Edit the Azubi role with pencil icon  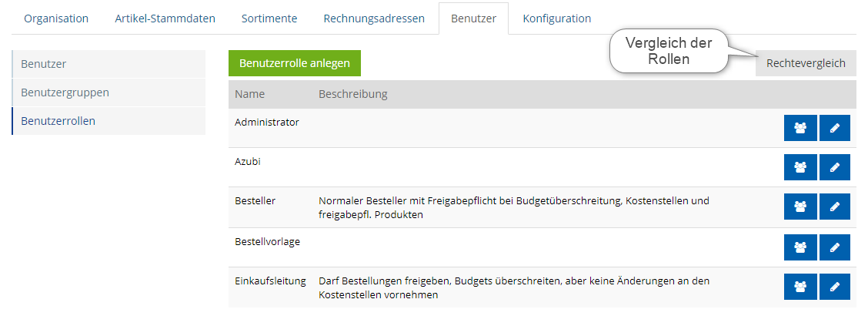click(835, 167)
